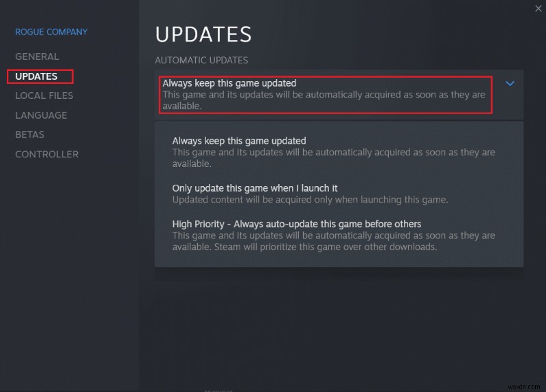Go to the Local Files section
Image resolution: width=546 pixels, height=392 pixels.
[x=44, y=95]
